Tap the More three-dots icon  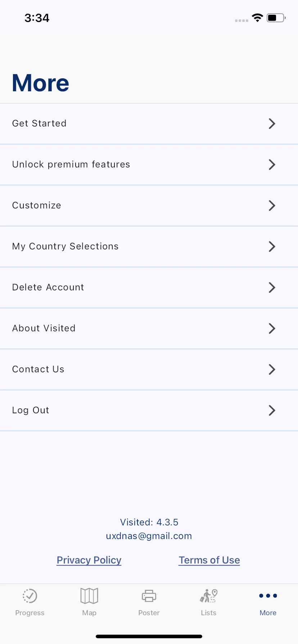(x=268, y=596)
